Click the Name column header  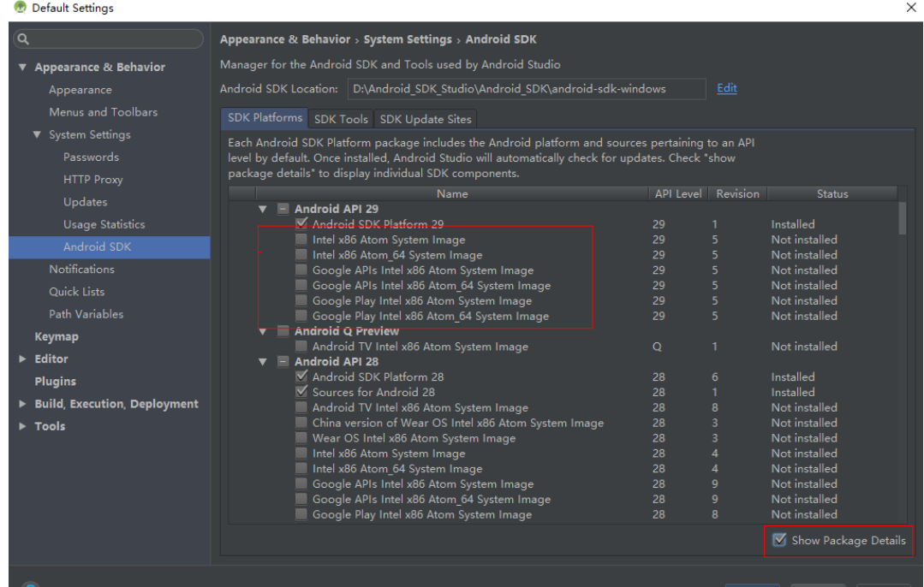pyautogui.click(x=452, y=193)
